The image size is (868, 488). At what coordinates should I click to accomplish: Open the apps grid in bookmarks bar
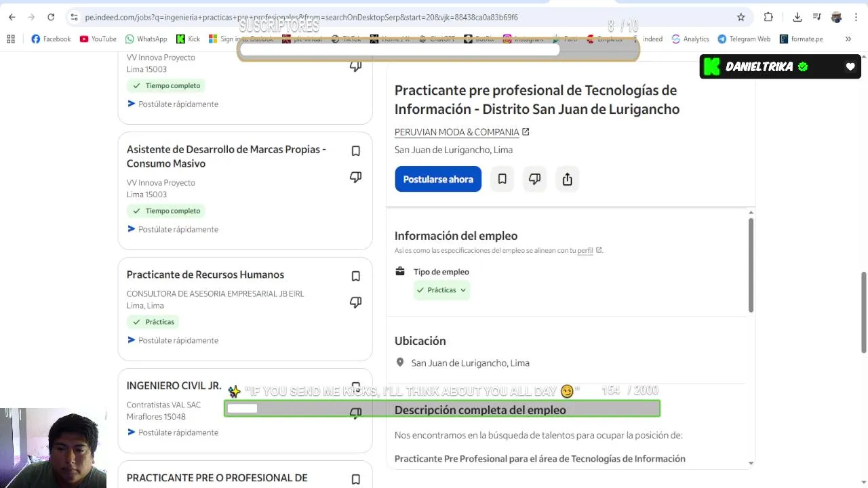point(11,39)
